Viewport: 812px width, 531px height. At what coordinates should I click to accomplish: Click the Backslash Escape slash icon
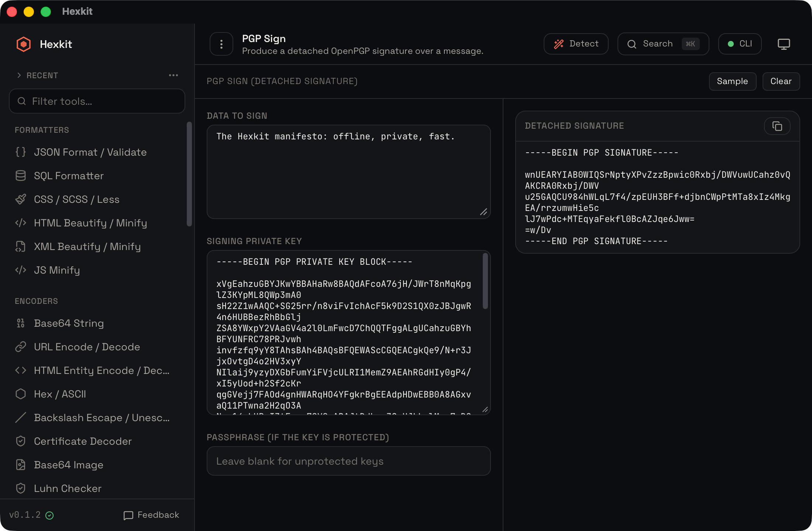click(x=21, y=417)
